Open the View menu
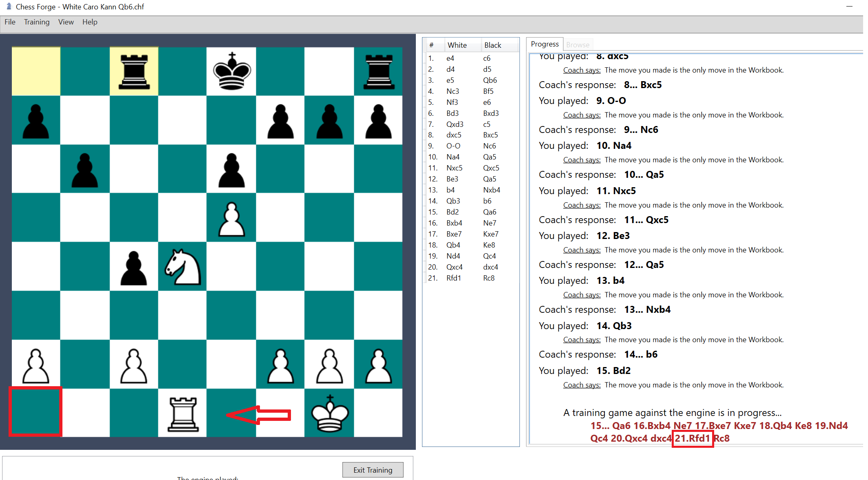 tap(66, 22)
